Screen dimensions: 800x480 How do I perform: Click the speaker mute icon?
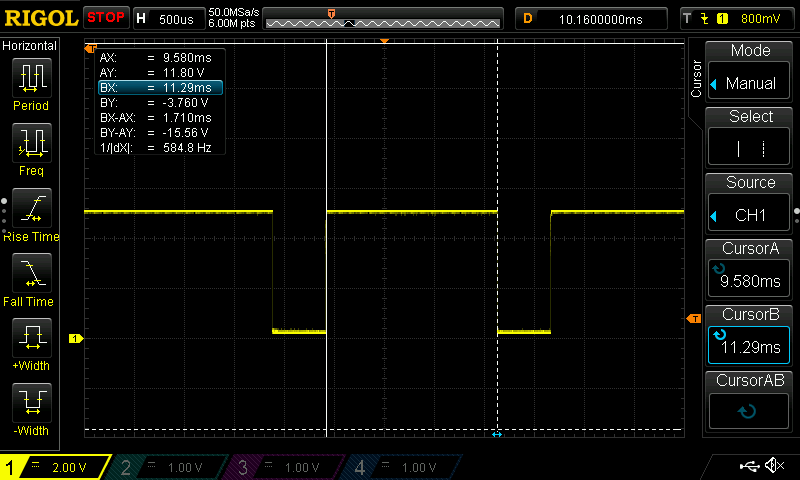[x=774, y=466]
